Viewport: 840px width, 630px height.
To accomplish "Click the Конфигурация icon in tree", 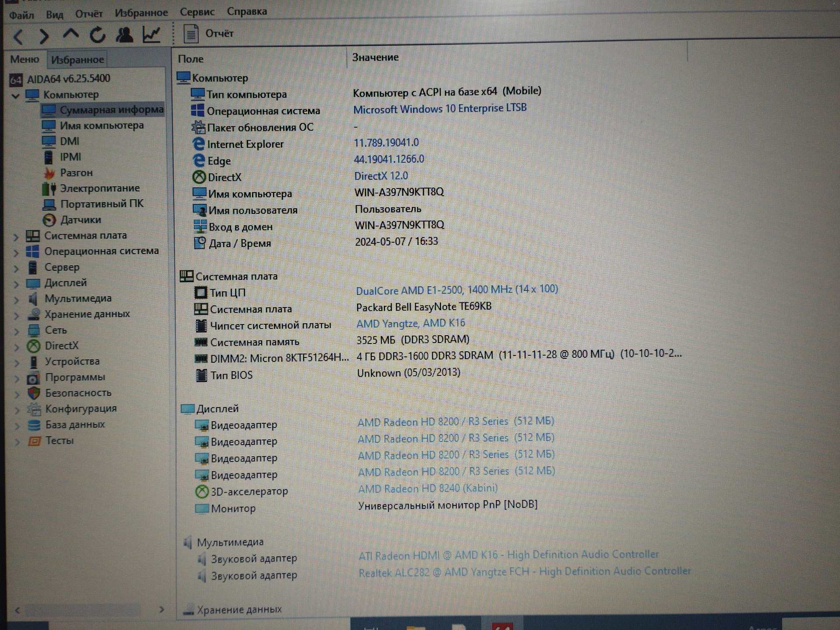I will pyautogui.click(x=34, y=409).
